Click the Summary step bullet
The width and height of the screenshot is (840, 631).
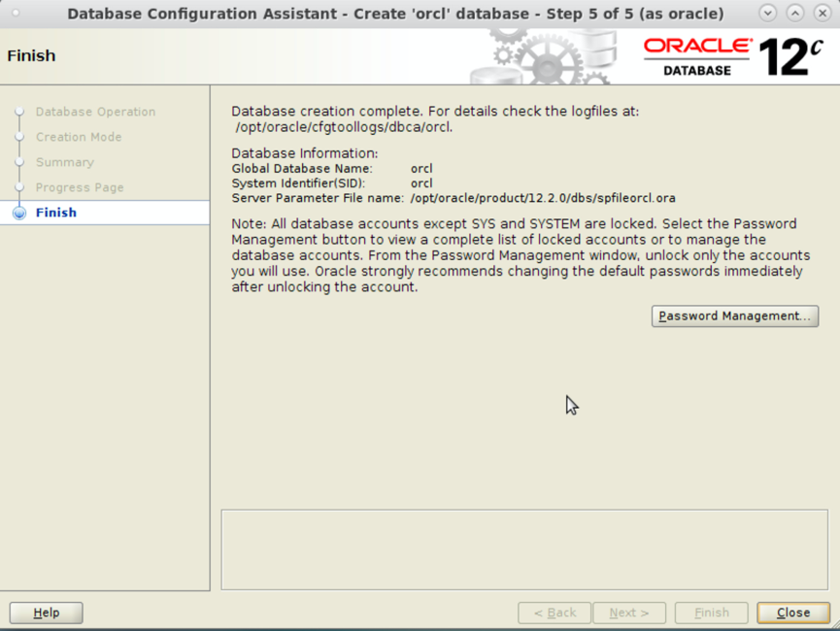pos(19,162)
